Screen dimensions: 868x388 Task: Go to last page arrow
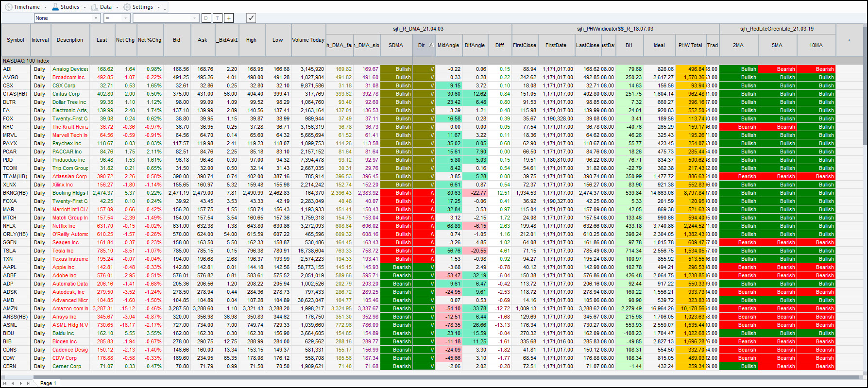coord(28,383)
